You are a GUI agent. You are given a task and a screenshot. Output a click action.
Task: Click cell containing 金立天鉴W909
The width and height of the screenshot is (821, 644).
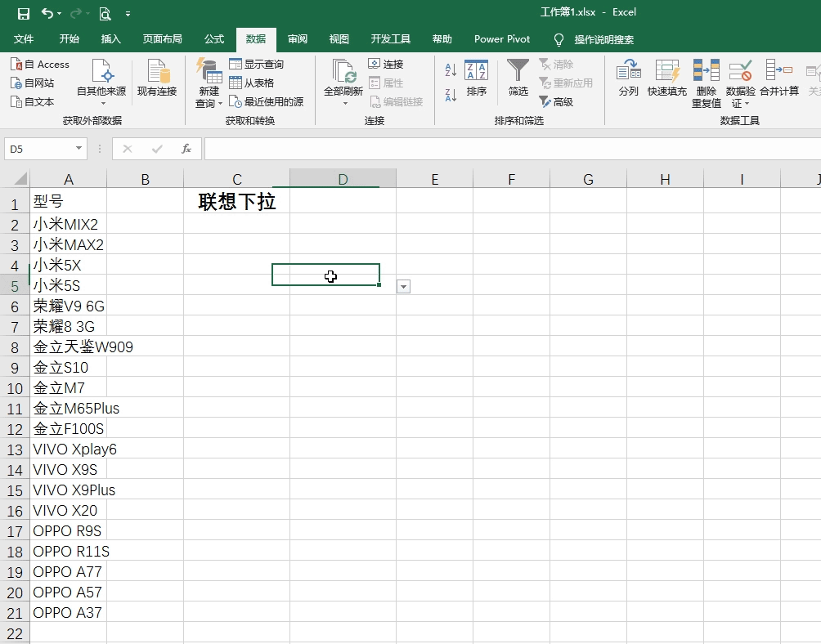[69, 347]
